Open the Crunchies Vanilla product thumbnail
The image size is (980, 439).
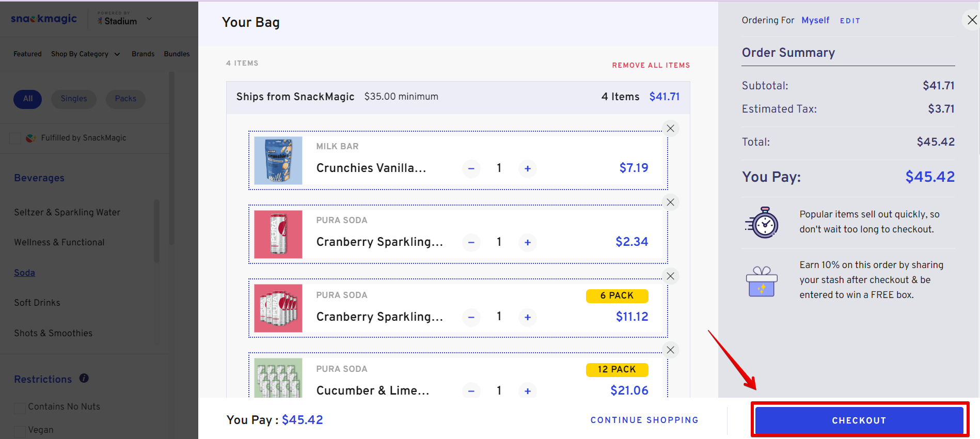pos(278,161)
